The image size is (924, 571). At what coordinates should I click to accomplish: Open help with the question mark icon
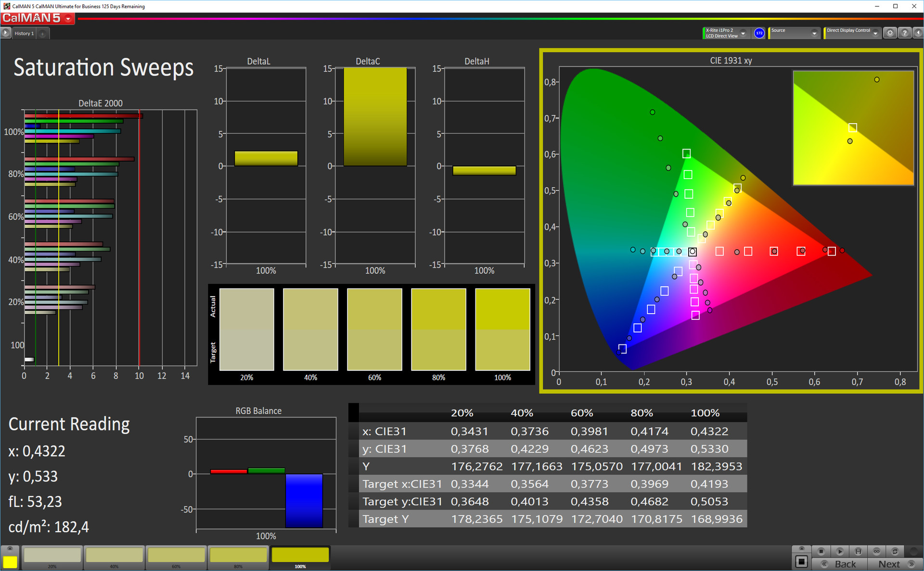[x=905, y=33]
